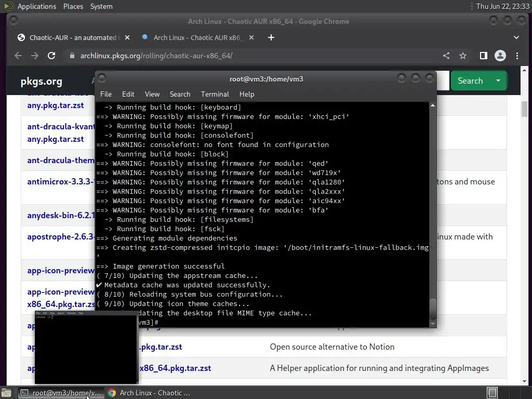Click terminal scrollbar down arrow

[433, 324]
